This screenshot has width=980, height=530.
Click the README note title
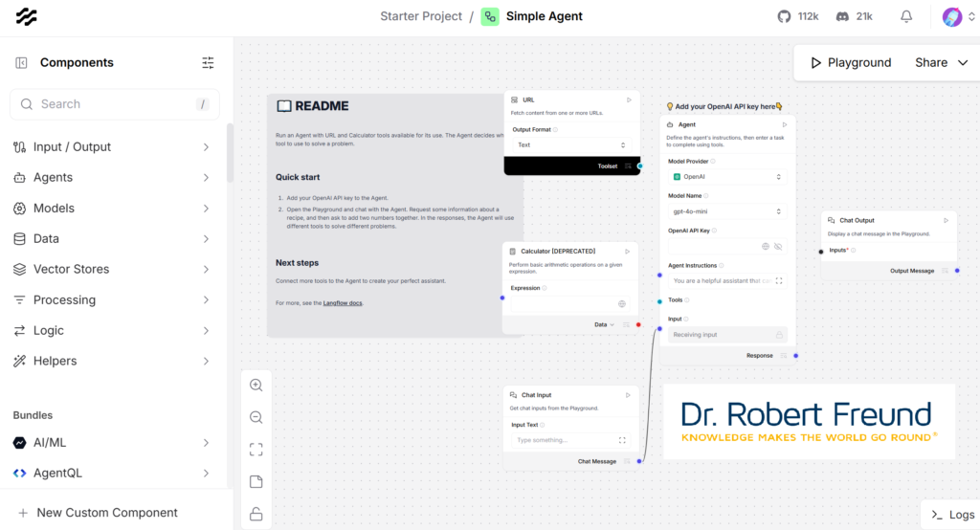click(x=322, y=106)
